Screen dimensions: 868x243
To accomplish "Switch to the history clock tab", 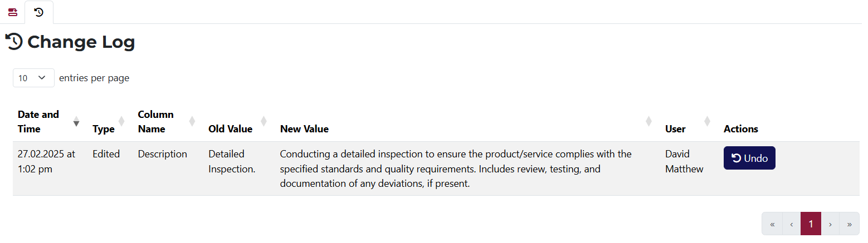I will pos(39,12).
